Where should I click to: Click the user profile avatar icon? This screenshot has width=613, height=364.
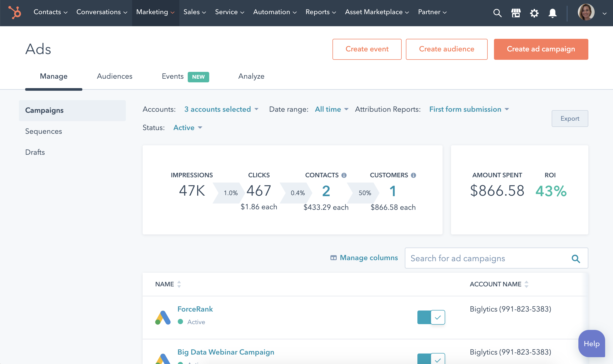point(587,12)
